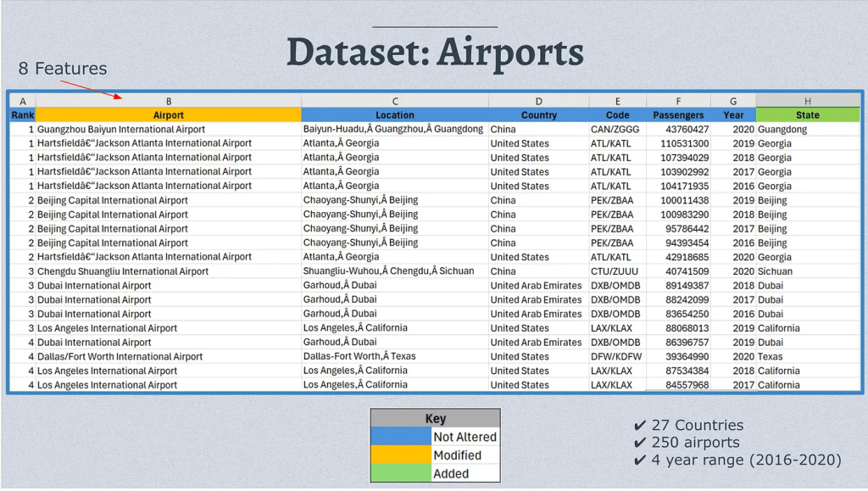The height and width of the screenshot is (491, 868).
Task: Click the Country header cell
Action: click(x=539, y=115)
